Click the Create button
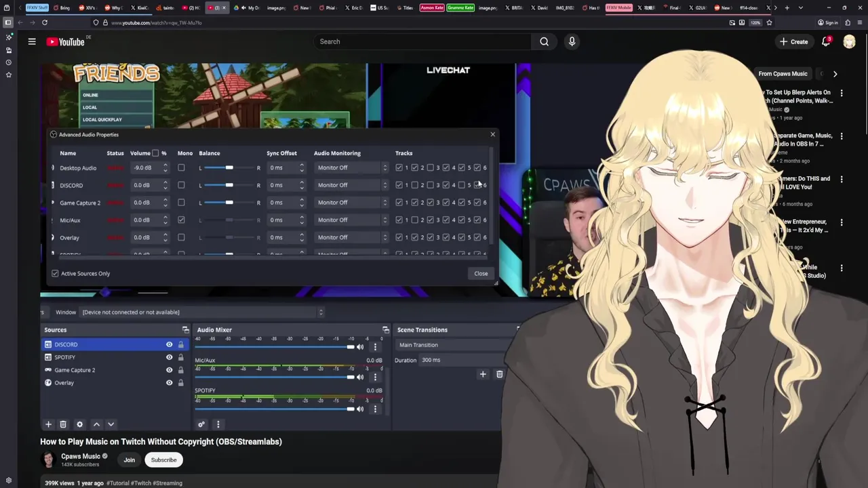The height and width of the screenshot is (488, 868). click(793, 42)
